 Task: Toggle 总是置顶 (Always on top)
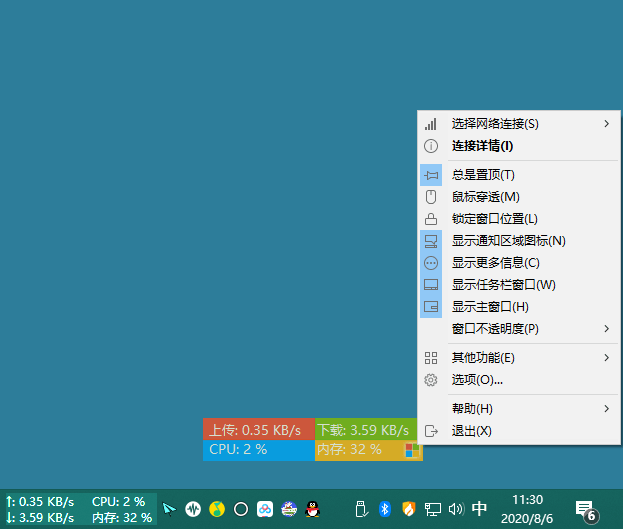(x=482, y=175)
